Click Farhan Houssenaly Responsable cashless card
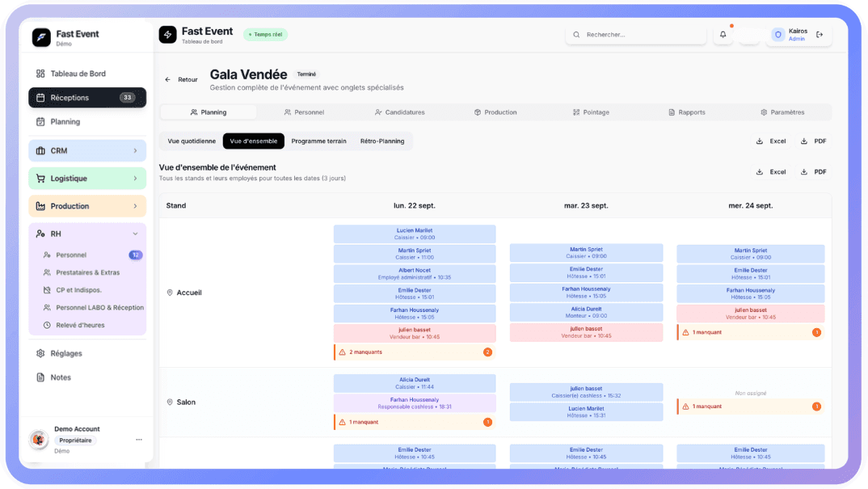 tap(415, 403)
